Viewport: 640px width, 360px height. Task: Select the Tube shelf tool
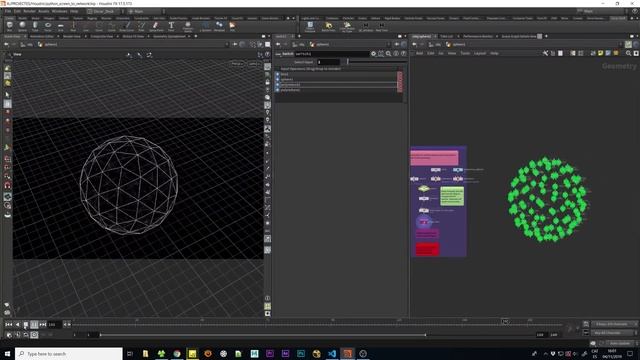tap(35, 27)
